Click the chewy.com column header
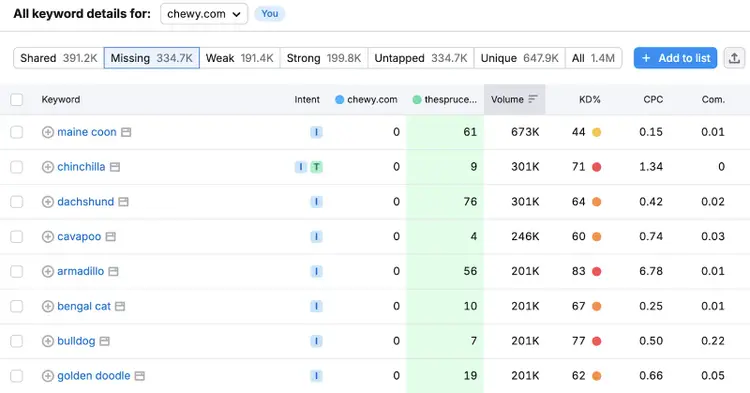 (366, 99)
